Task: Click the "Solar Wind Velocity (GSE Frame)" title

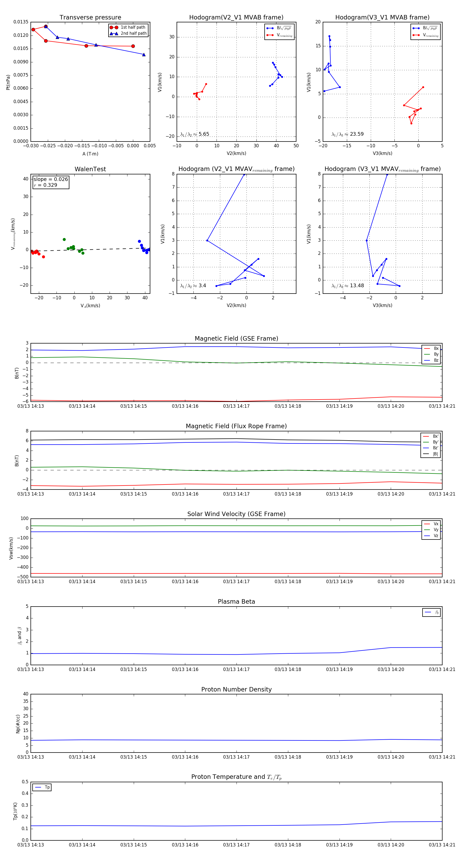Action: pyautogui.click(x=236, y=514)
